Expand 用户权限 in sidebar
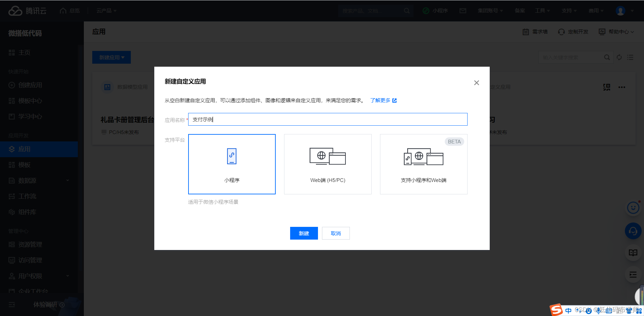 coord(39,276)
